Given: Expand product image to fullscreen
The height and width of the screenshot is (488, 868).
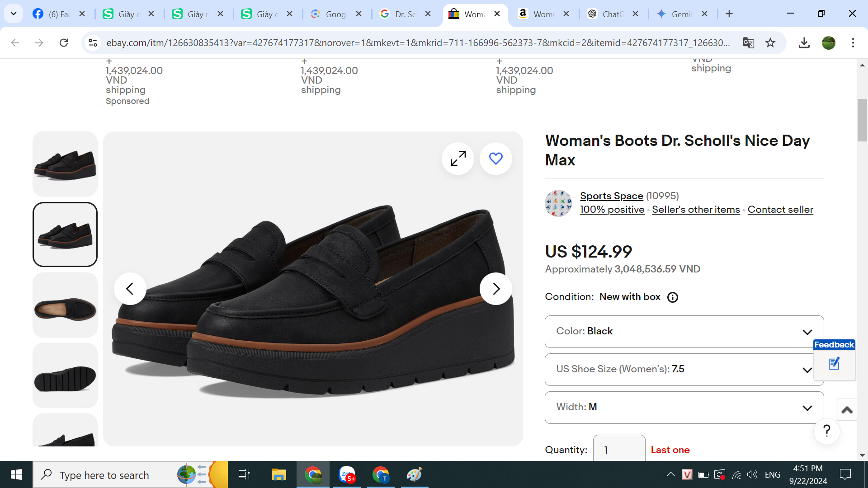Looking at the screenshot, I should click(458, 159).
